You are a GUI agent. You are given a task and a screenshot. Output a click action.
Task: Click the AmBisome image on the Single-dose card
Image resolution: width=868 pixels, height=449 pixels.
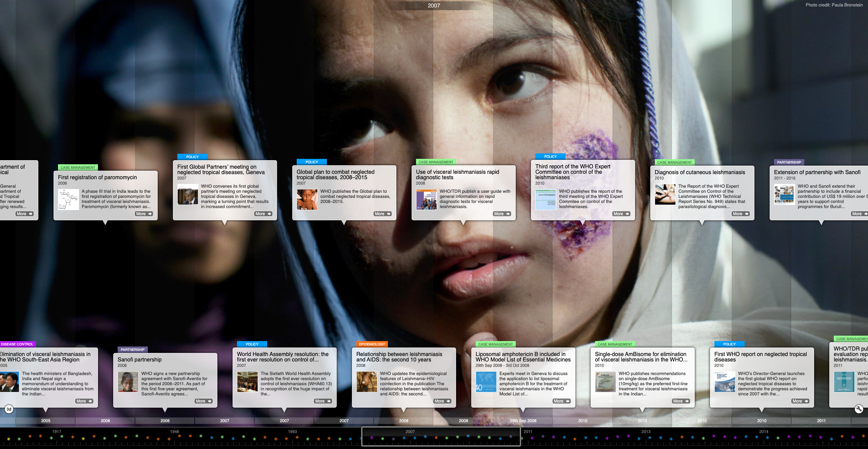pos(606,381)
